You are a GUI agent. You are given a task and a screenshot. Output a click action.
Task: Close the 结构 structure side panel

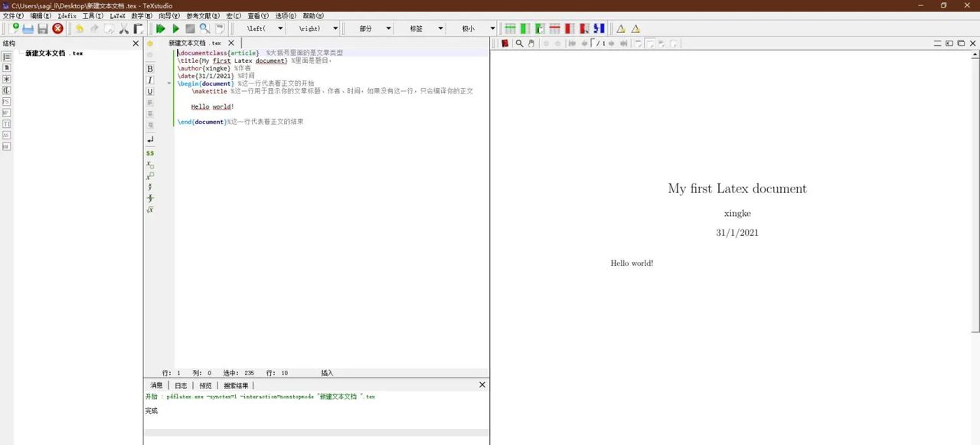pyautogui.click(x=136, y=44)
